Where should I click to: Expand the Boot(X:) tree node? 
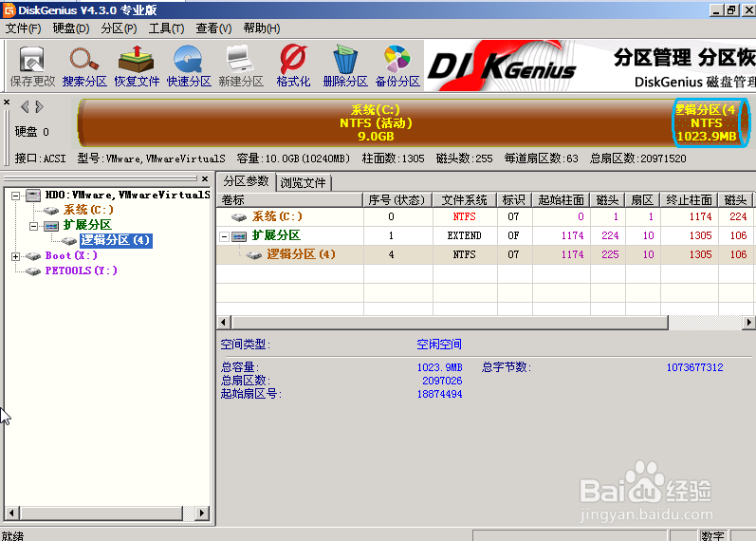(x=15, y=256)
